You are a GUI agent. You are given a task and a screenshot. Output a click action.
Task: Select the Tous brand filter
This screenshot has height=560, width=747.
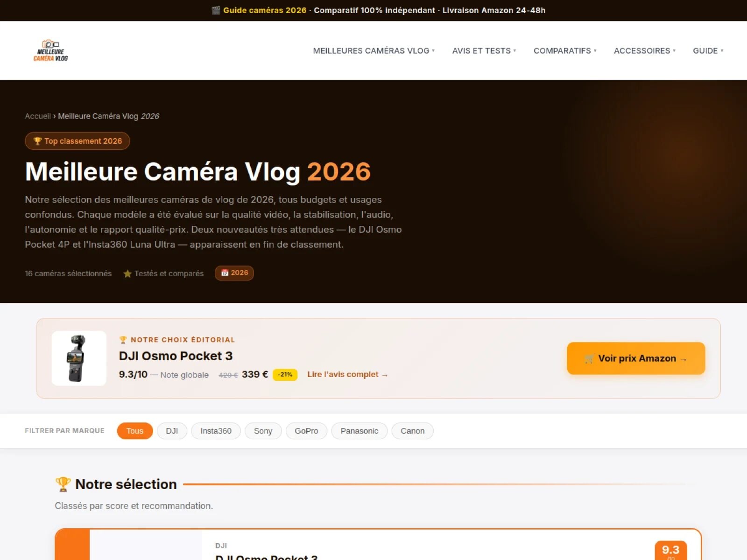pos(135,431)
